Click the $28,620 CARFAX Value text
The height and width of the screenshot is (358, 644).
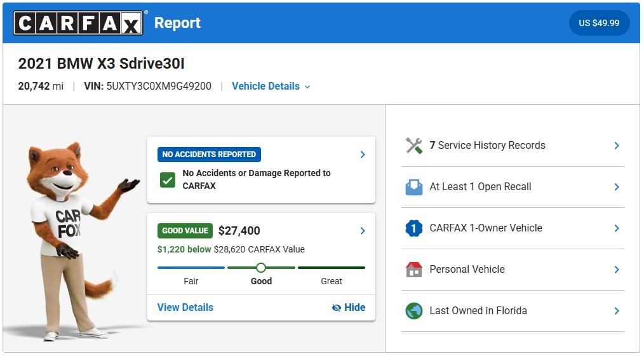[259, 249]
